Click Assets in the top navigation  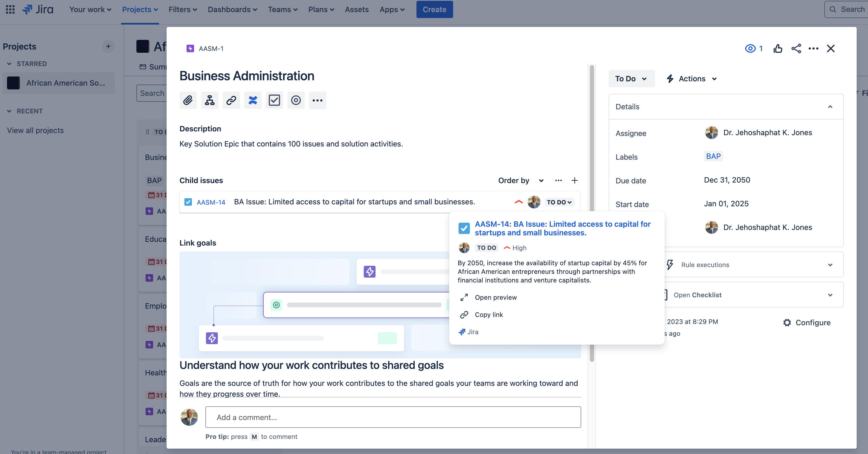click(356, 9)
